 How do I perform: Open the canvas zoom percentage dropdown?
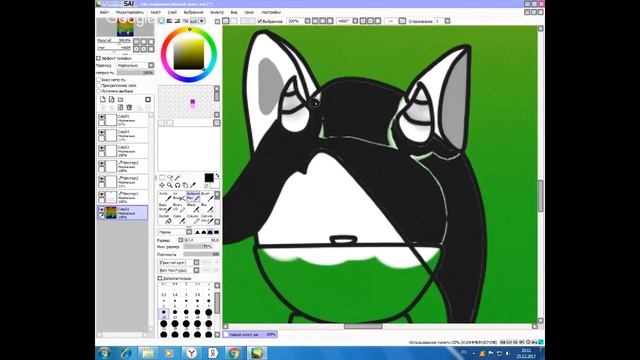click(x=307, y=21)
